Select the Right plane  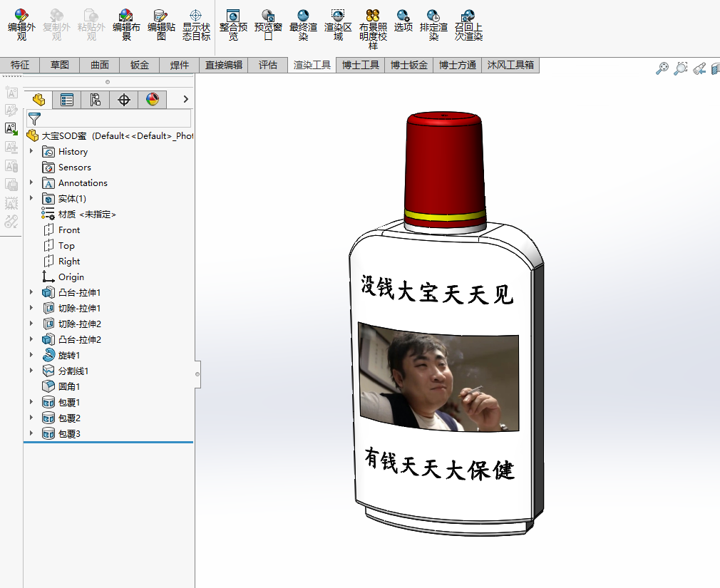point(61,261)
